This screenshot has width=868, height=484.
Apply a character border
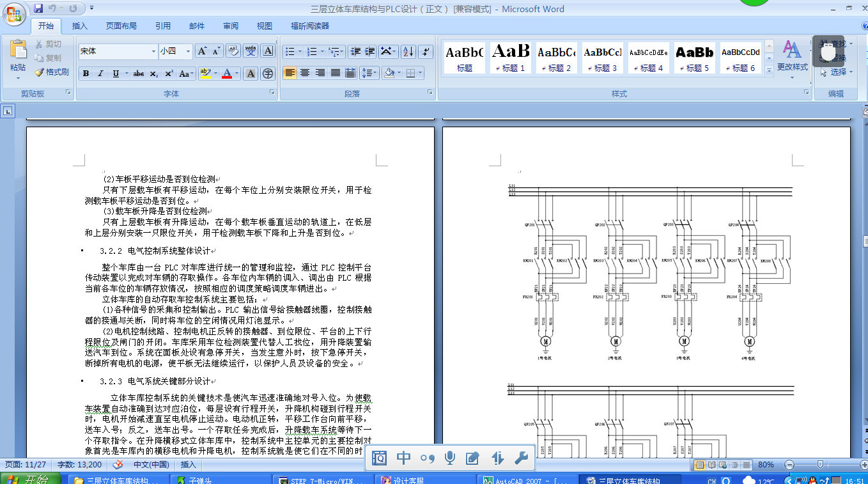tap(268, 51)
